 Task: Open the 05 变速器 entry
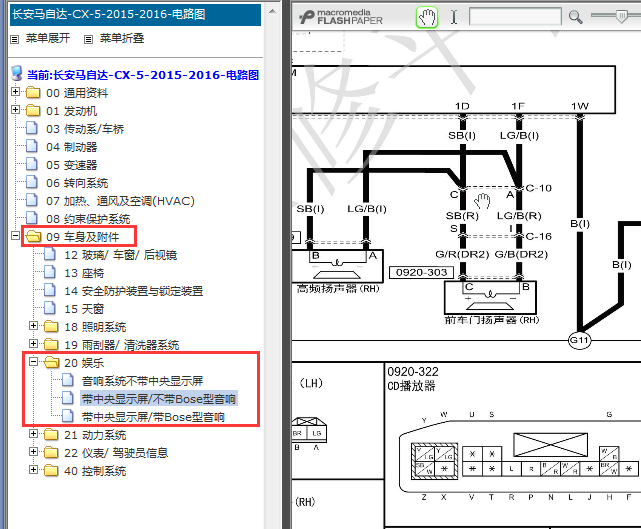(x=72, y=165)
